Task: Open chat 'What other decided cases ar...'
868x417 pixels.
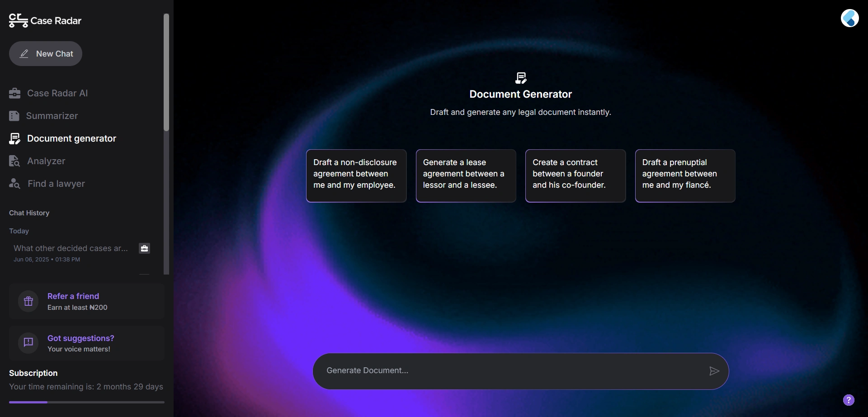Action: click(71, 248)
